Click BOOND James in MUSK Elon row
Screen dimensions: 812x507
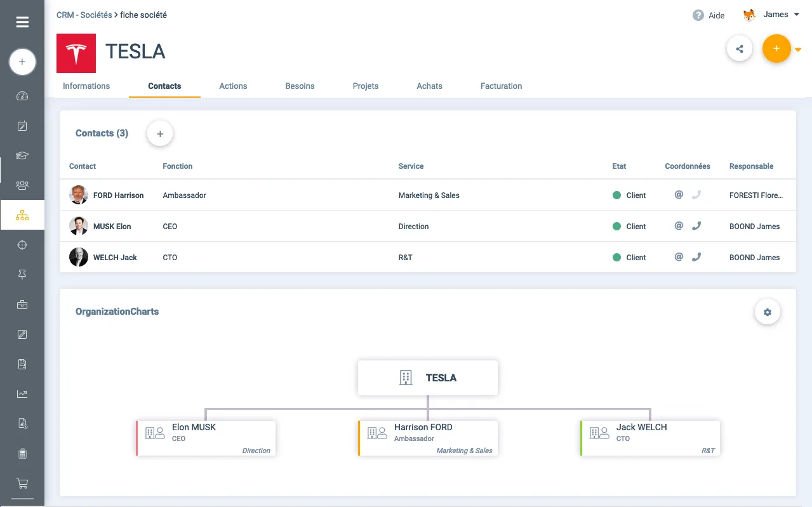point(755,227)
